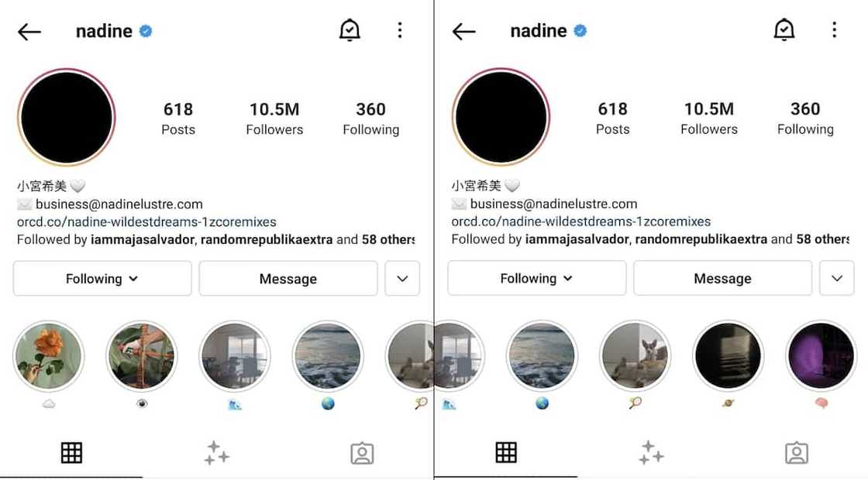The height and width of the screenshot is (480, 868).
Task: Expand suggested accounts chevron in the right panel
Action: [837, 278]
